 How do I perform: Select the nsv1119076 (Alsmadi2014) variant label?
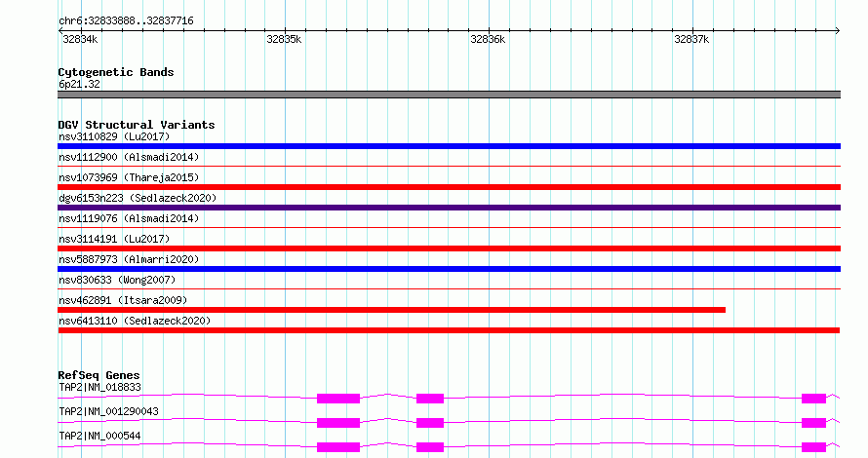[x=129, y=218]
